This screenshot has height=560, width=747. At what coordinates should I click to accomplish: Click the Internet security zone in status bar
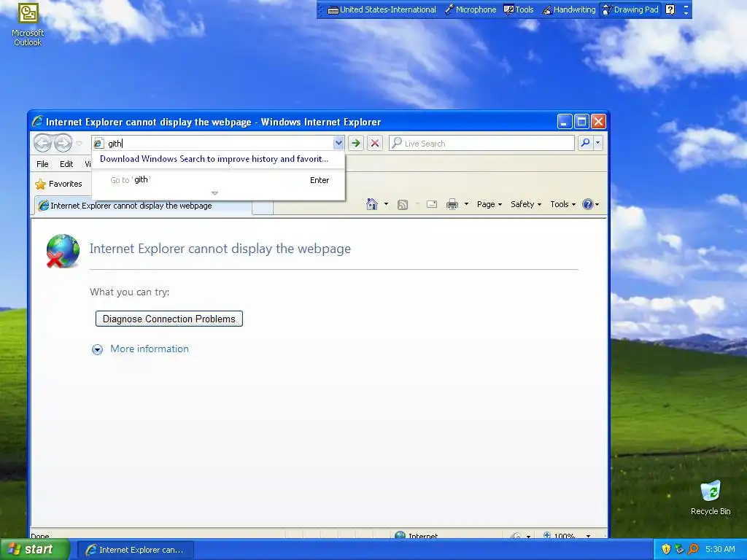[417, 536]
